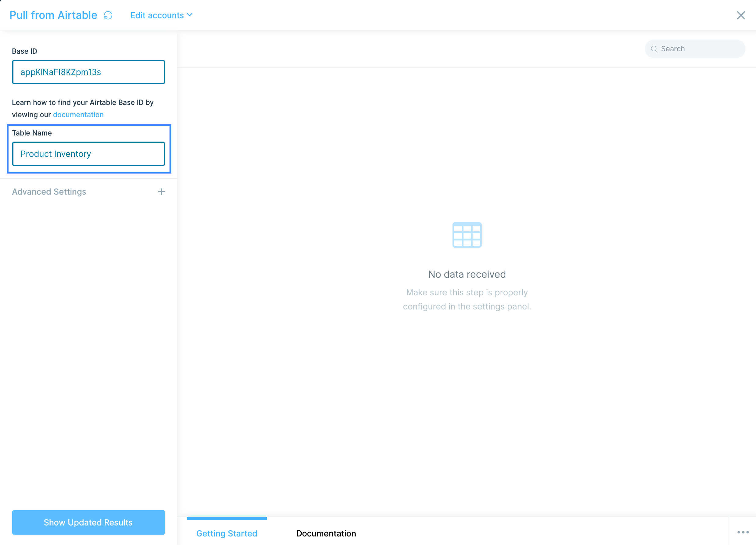Expand Advanced Settings with the plus icon
Image resolution: width=756 pixels, height=545 pixels.
click(161, 192)
